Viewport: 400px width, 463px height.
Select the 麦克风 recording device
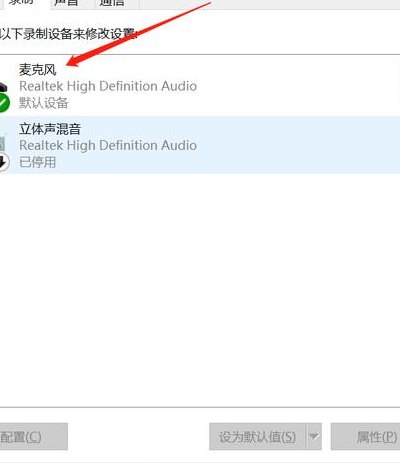200,86
